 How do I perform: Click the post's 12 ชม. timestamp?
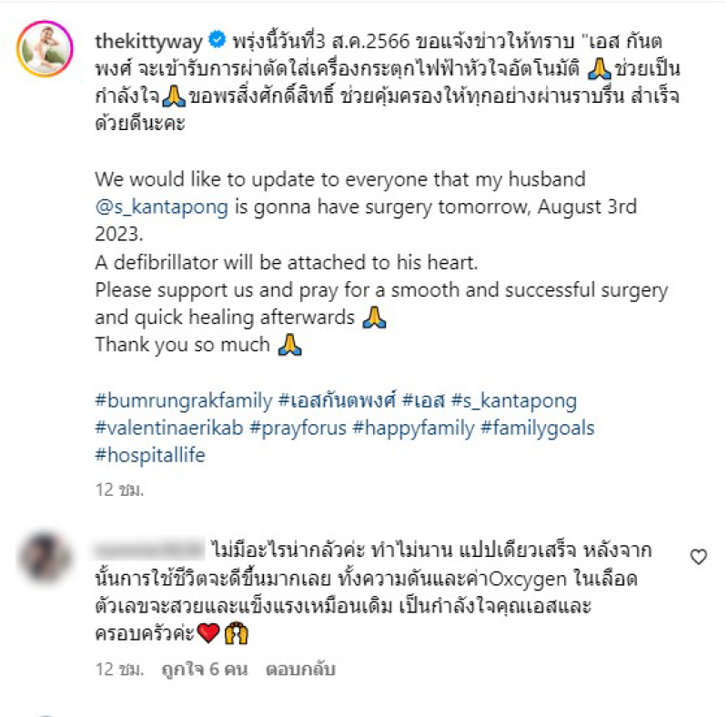pyautogui.click(x=119, y=490)
